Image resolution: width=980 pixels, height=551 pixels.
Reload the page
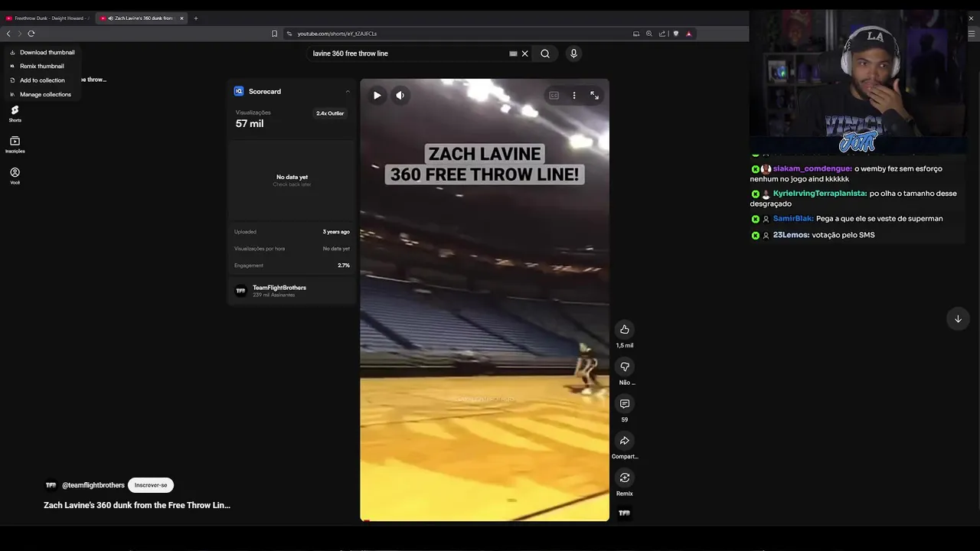pos(31,34)
